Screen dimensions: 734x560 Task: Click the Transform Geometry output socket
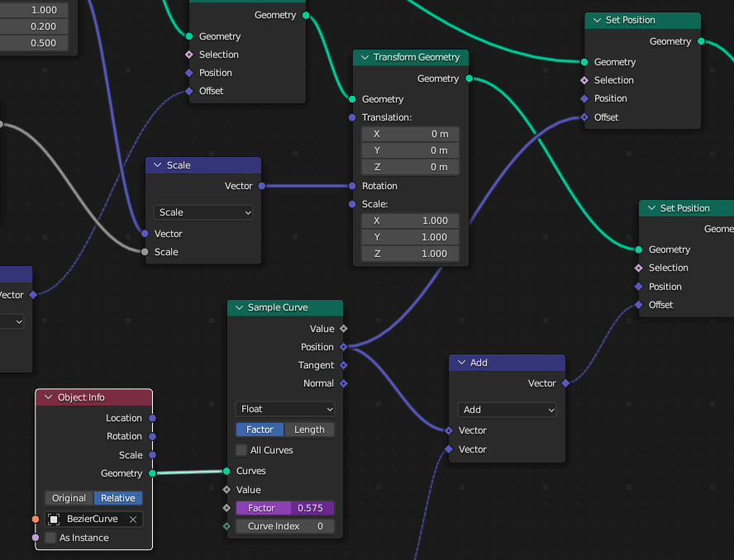[469, 78]
